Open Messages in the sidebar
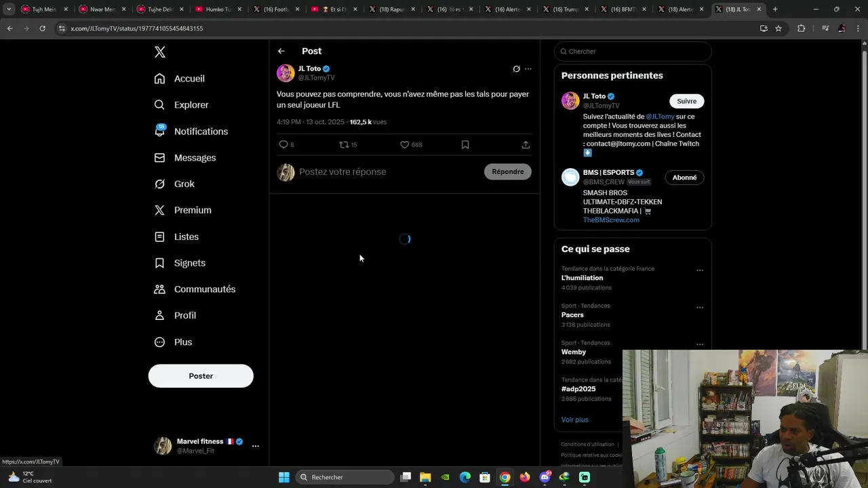 (185, 158)
